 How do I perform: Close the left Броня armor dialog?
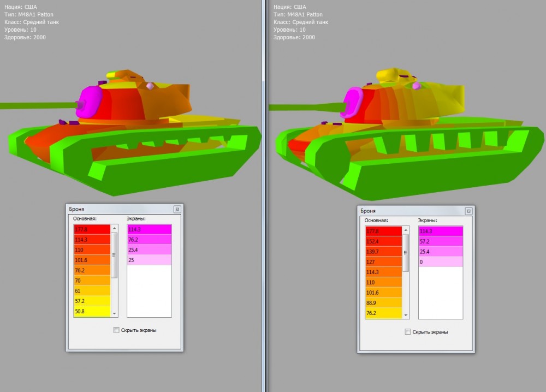[x=177, y=209]
